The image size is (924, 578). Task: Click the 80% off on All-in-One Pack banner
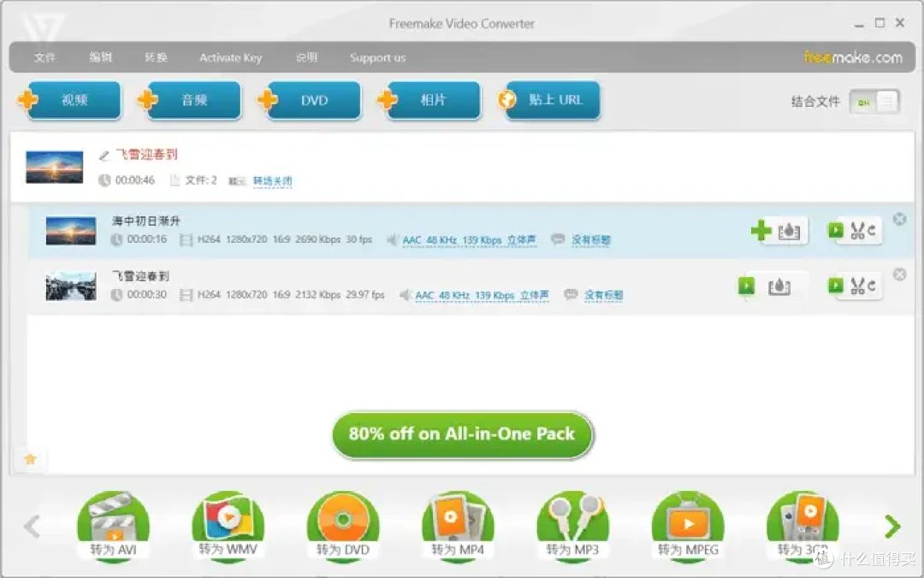(462, 434)
